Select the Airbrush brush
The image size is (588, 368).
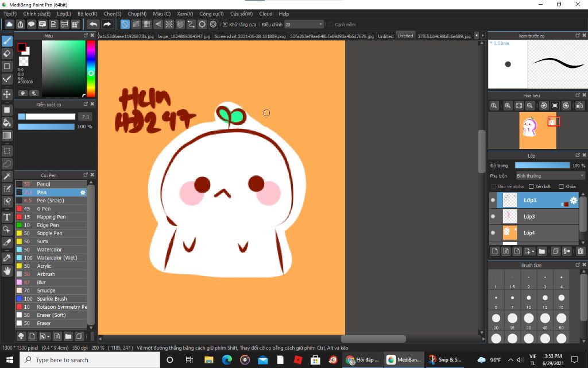click(x=51, y=274)
